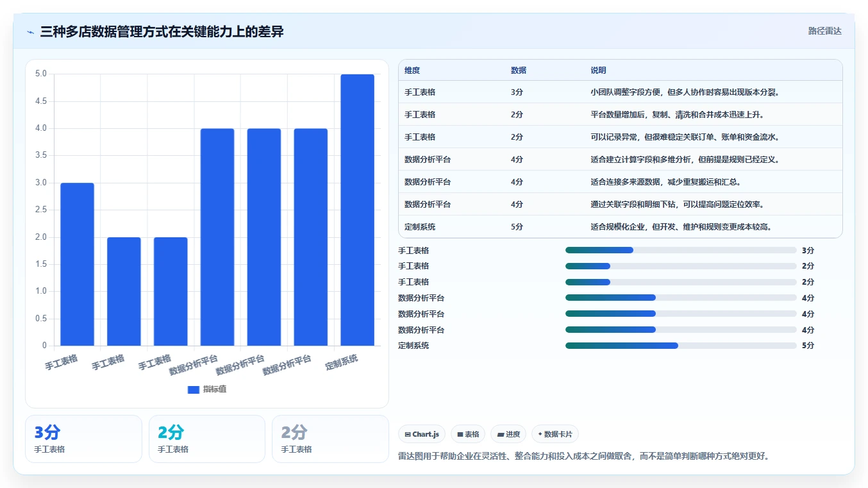Click the footer note starting with 雷达图用于帮助企业
Viewport: 868px width, 488px height.
(584, 457)
